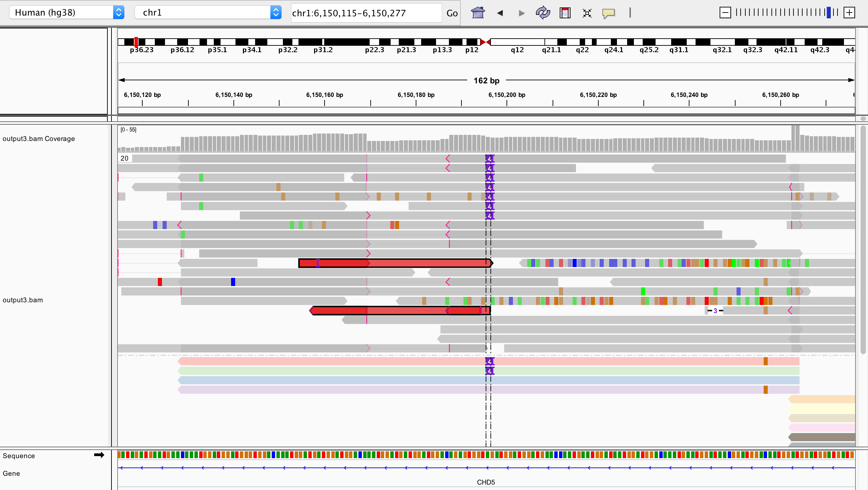This screenshot has width=868, height=490.
Task: Click the locus coordinates input field
Action: tap(366, 13)
